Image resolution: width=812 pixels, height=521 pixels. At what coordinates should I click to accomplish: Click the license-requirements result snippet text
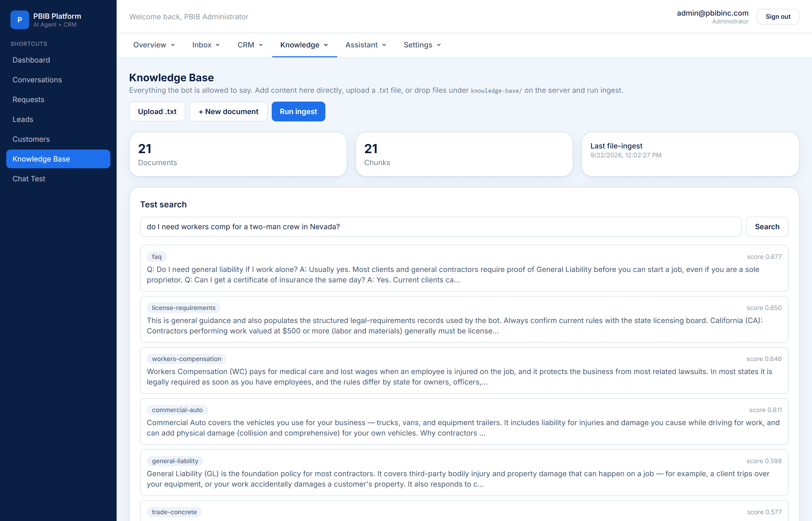click(x=454, y=326)
